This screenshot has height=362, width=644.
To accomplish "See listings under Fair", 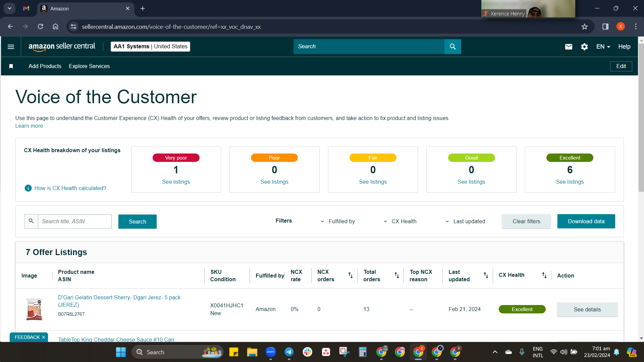I will point(373,182).
